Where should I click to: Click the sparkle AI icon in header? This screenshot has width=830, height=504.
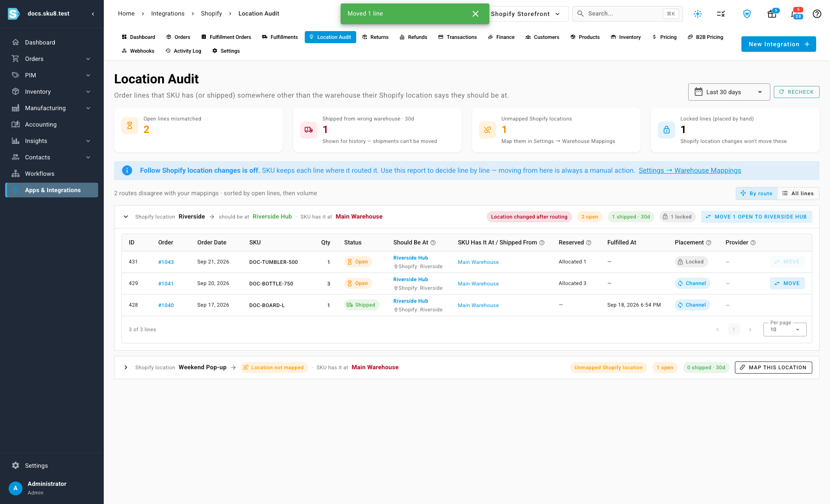point(697,14)
